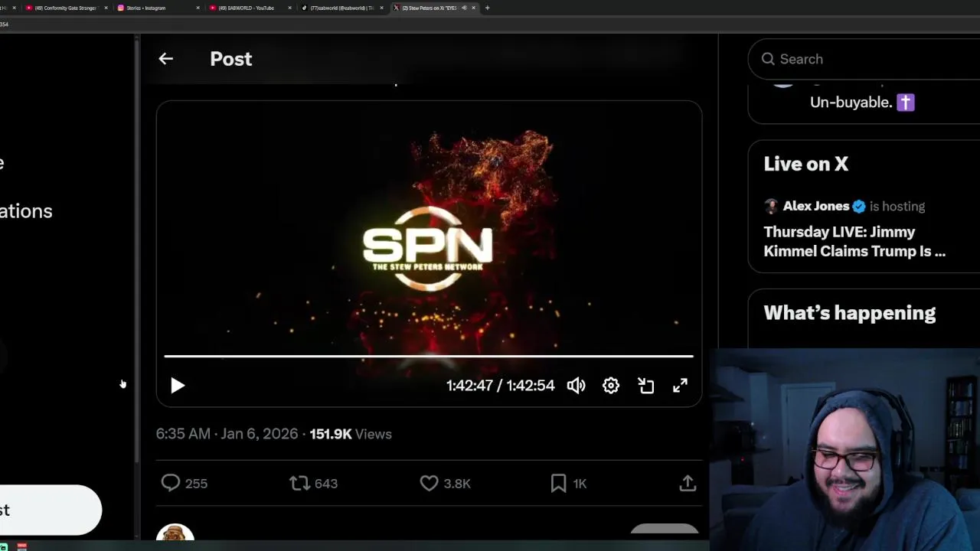Image resolution: width=980 pixels, height=551 pixels.
Task: Switch to EABWORLD YouTube tab
Action: click(x=249, y=8)
